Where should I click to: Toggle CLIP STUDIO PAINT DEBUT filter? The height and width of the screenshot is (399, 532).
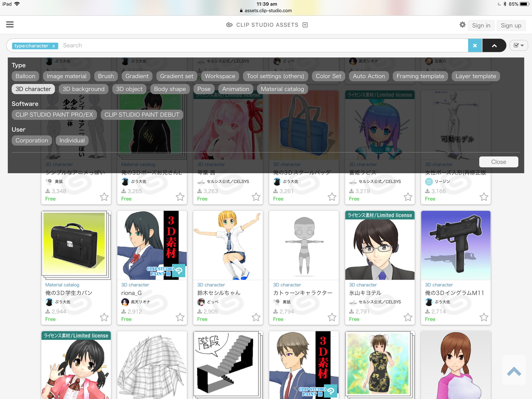(x=142, y=115)
